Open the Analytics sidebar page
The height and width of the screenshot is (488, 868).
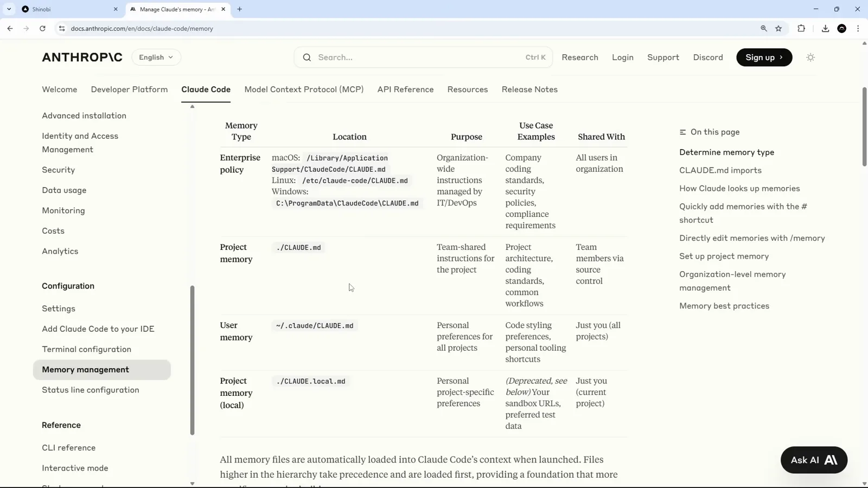coord(60,251)
